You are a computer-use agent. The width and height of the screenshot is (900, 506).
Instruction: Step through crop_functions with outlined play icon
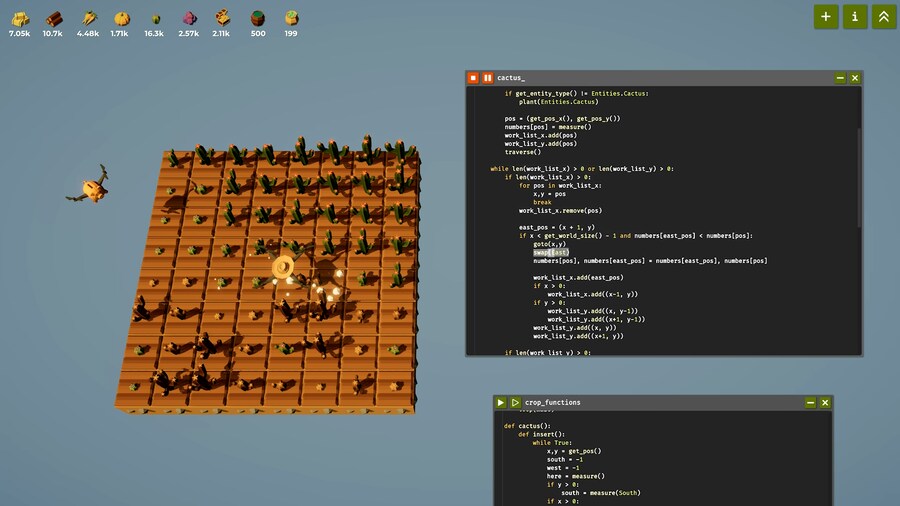[515, 402]
